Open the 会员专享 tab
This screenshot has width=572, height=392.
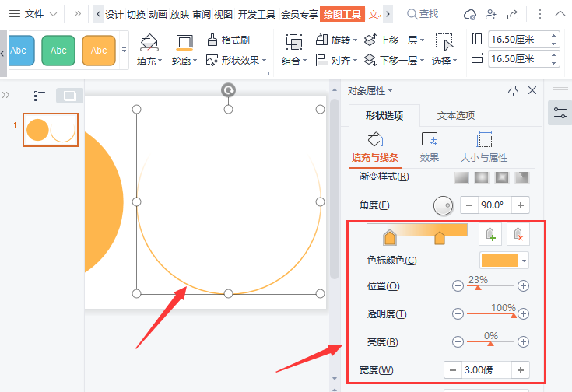click(x=300, y=14)
